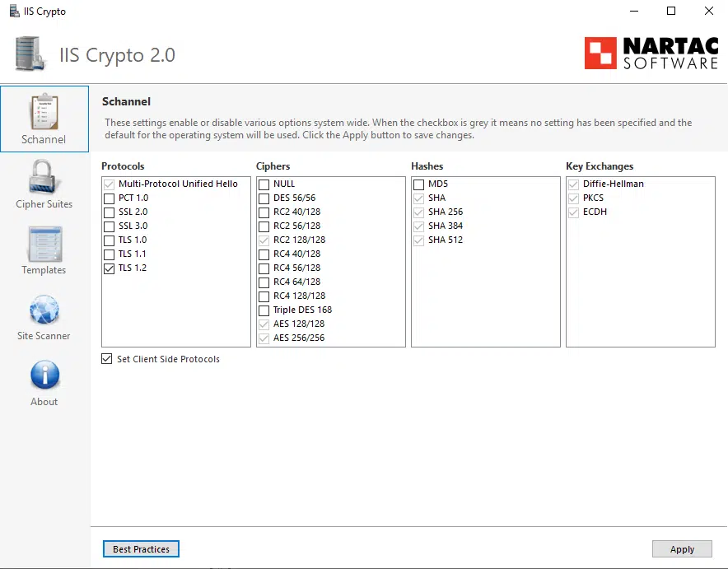The height and width of the screenshot is (569, 728).
Task: Toggle the SHA hash checkbox
Action: [x=419, y=198]
